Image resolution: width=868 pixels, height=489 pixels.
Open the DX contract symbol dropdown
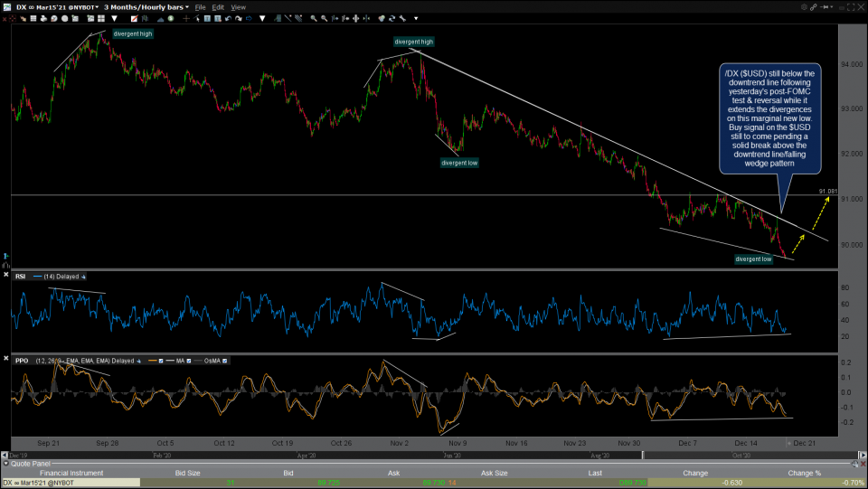point(54,6)
